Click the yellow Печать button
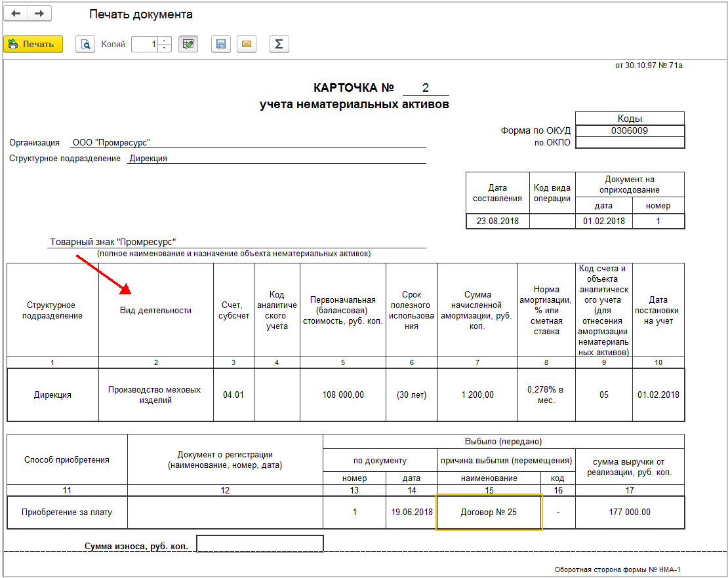The image size is (728, 578). tap(33, 44)
